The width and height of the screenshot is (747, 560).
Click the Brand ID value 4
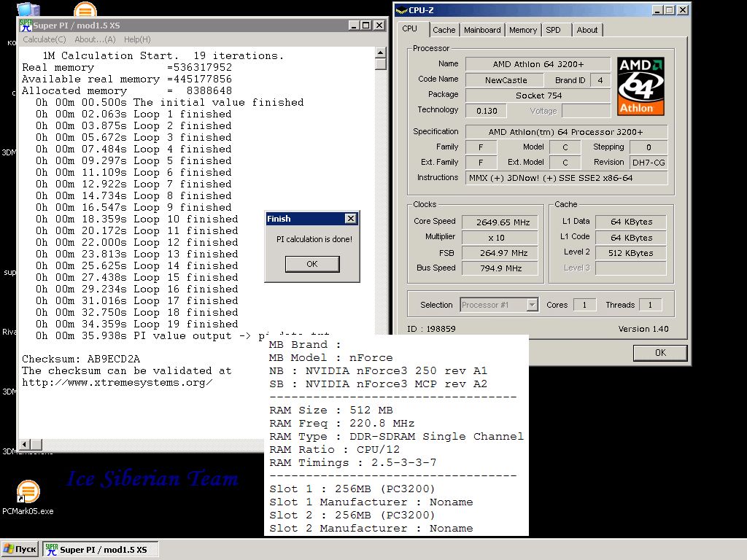point(600,80)
